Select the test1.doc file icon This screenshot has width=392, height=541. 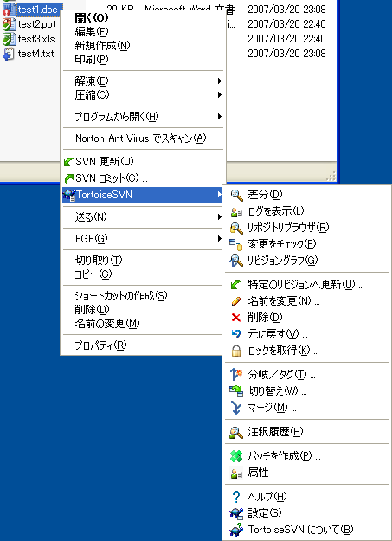(9, 9)
